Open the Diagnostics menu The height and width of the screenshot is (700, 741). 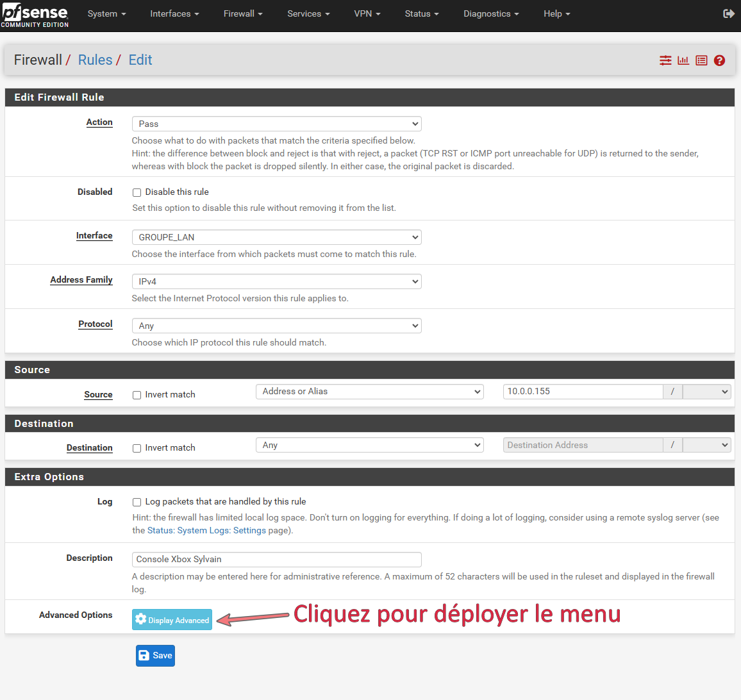tap(491, 13)
